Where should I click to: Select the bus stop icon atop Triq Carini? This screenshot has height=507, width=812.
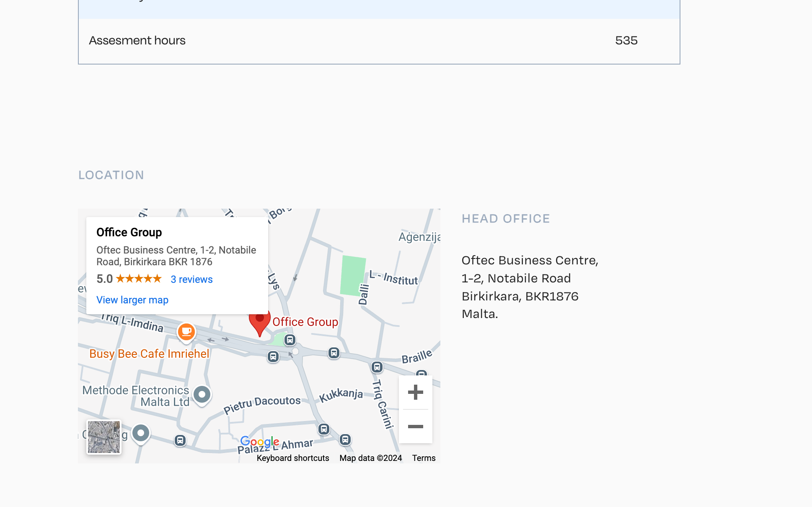(377, 367)
